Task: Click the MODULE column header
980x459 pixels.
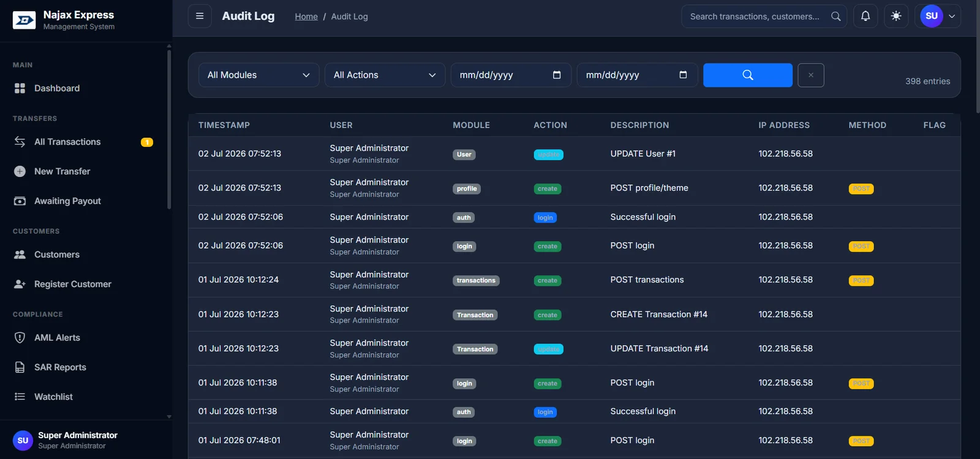Action: [x=471, y=125]
